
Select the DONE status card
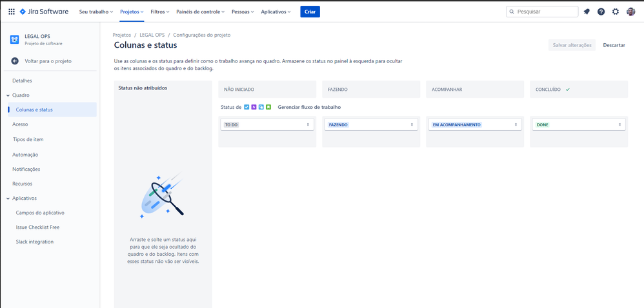click(579, 124)
